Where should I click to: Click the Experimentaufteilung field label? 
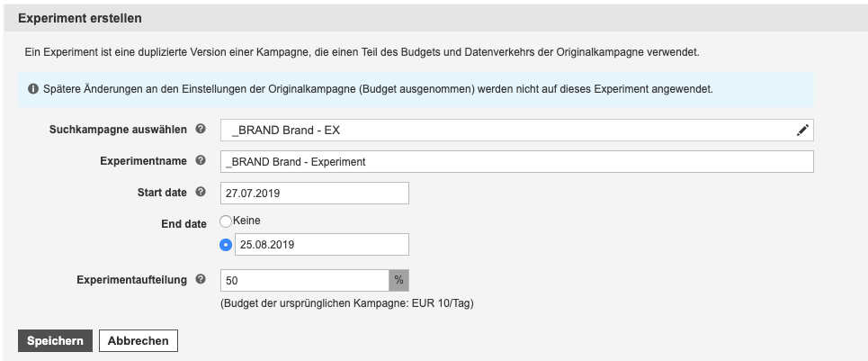click(131, 280)
